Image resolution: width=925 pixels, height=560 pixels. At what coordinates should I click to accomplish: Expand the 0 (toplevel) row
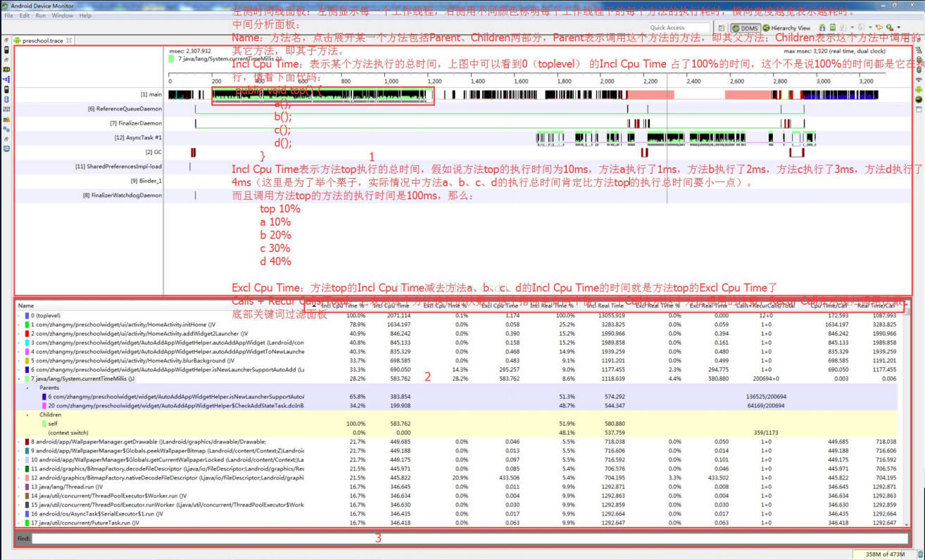[20, 317]
